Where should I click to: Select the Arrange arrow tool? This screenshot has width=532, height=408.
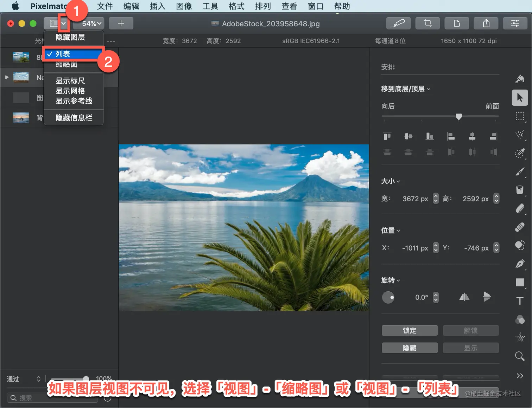[x=520, y=98]
